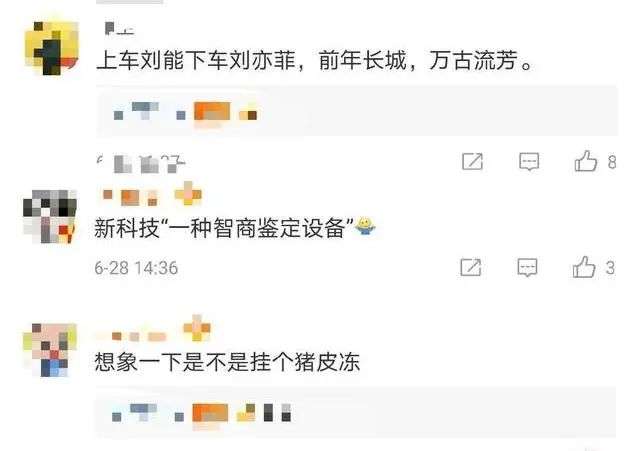This screenshot has width=640, height=451.
Task: Tap the third commenter's username
Action: click(x=156, y=331)
